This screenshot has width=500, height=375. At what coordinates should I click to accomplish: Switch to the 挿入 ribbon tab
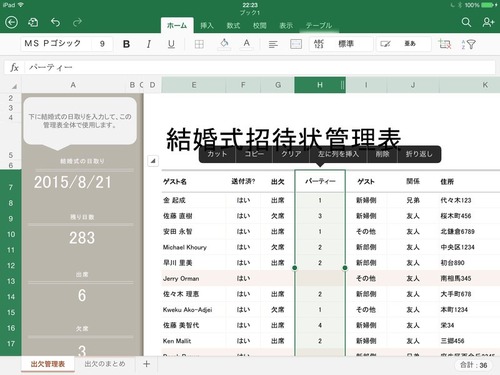[x=207, y=26]
